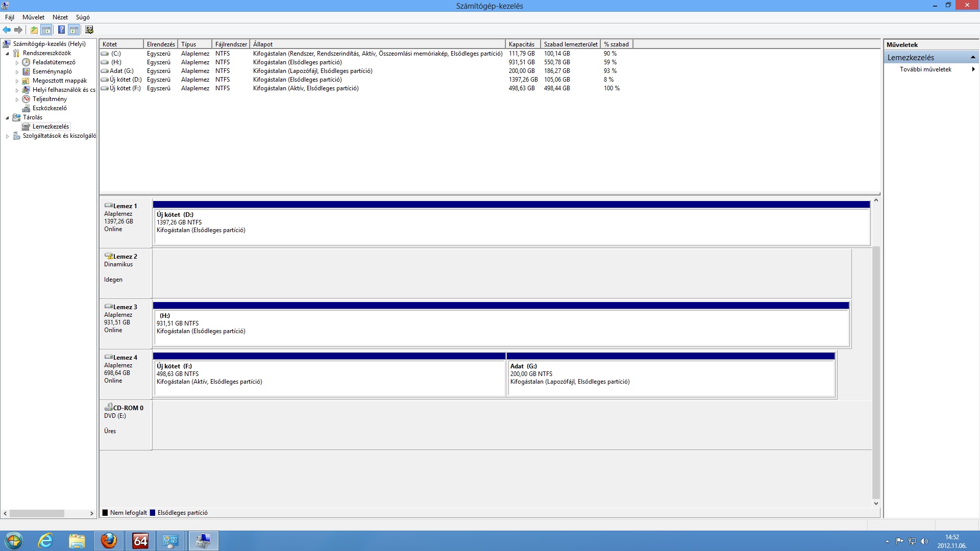Select the Eseménynapló log icon
Screen dimensions: 980x551
26,71
